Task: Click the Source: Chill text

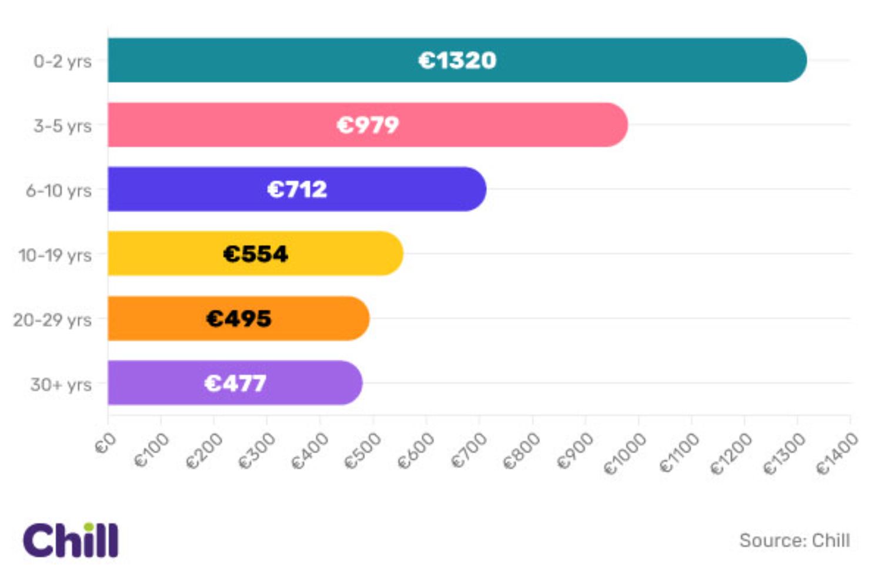Action: [x=794, y=540]
